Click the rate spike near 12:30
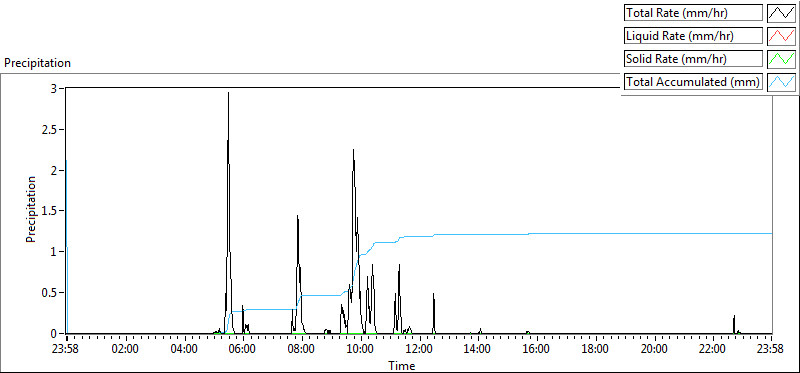The image size is (800, 373). (x=433, y=312)
